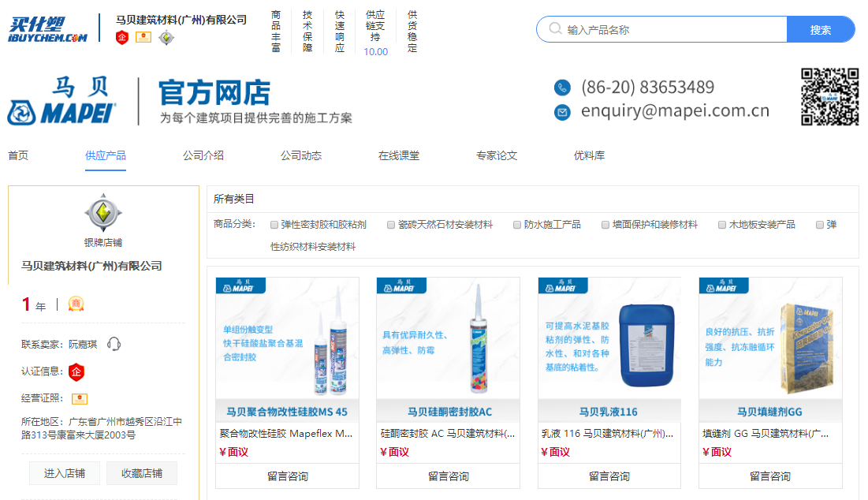Click the 官方网店 banner title
This screenshot has width=868, height=500.
[214, 92]
